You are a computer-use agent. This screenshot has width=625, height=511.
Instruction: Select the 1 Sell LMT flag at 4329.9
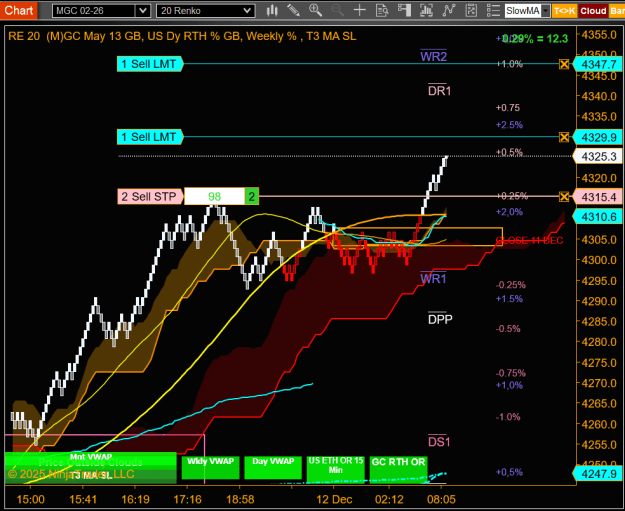[150, 137]
